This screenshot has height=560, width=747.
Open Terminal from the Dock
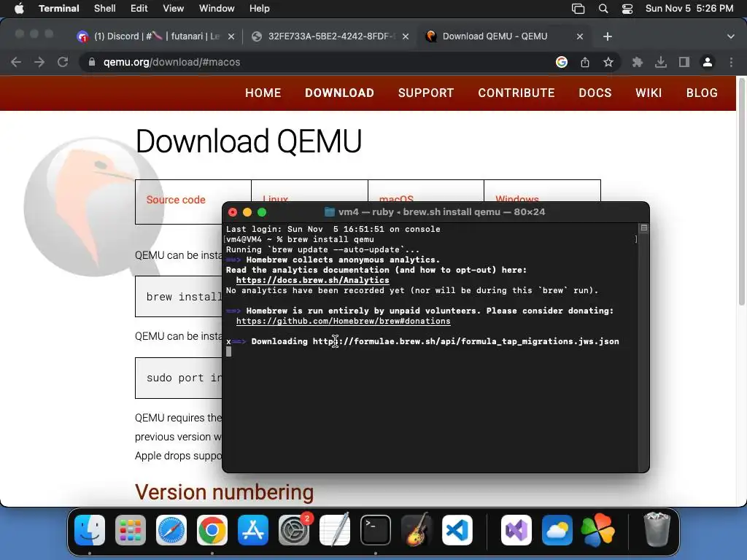(x=376, y=530)
